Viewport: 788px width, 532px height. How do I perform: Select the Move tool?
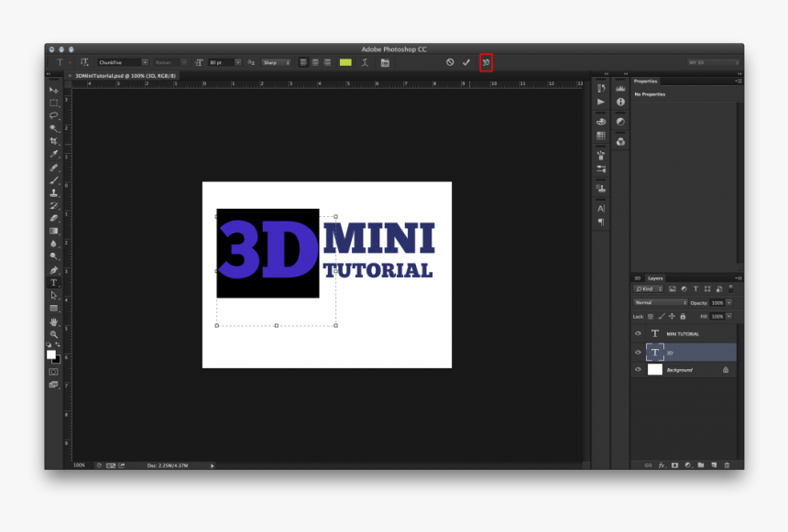tap(54, 91)
